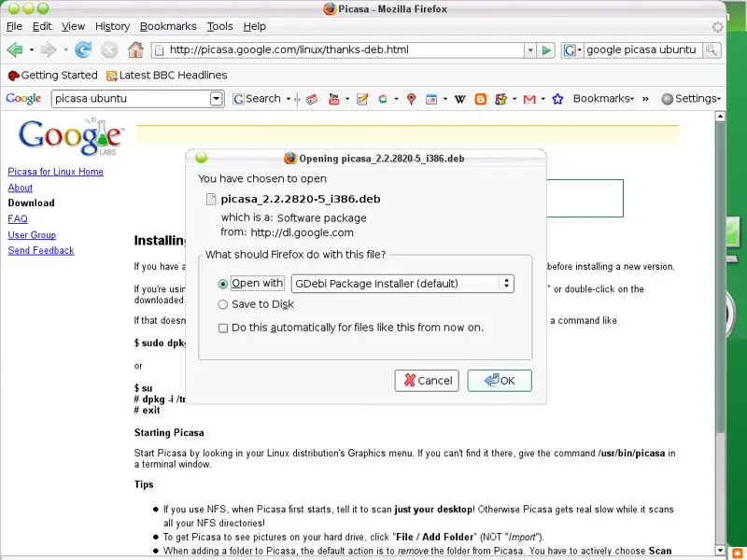Image resolution: width=747 pixels, height=560 pixels.
Task: Click the Stop loading icon
Action: [109, 49]
